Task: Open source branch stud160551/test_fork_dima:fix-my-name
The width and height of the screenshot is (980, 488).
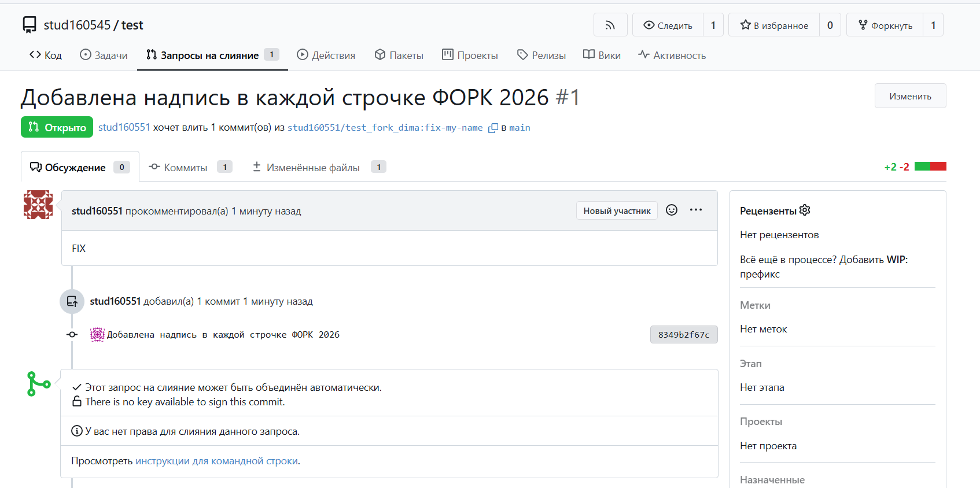Action: (x=385, y=128)
